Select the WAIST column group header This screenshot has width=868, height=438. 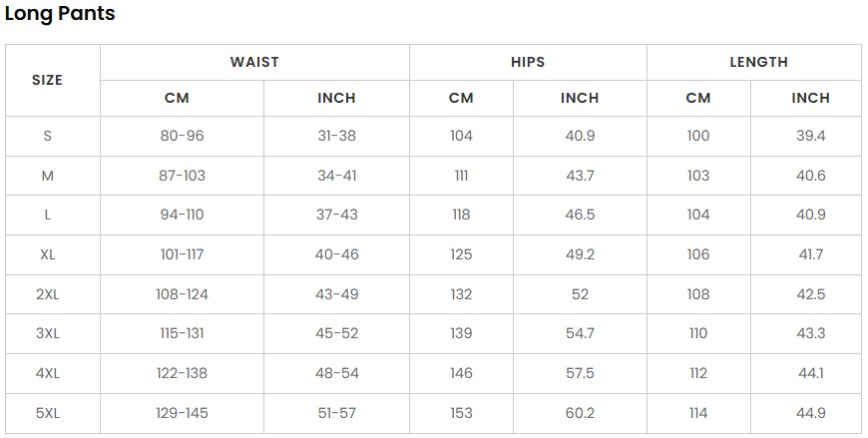coord(254,62)
